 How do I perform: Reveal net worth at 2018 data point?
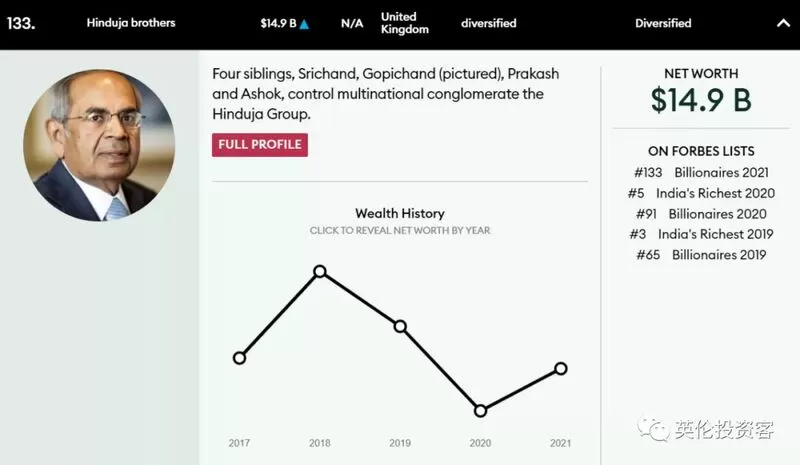(x=320, y=271)
